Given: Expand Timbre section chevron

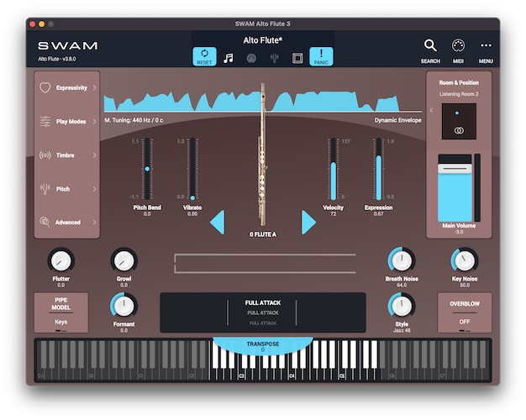Looking at the screenshot, I should (95, 155).
